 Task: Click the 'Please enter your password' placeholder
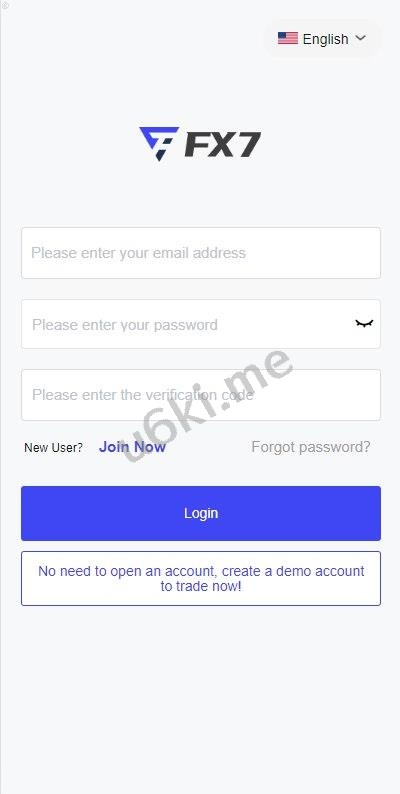point(125,325)
